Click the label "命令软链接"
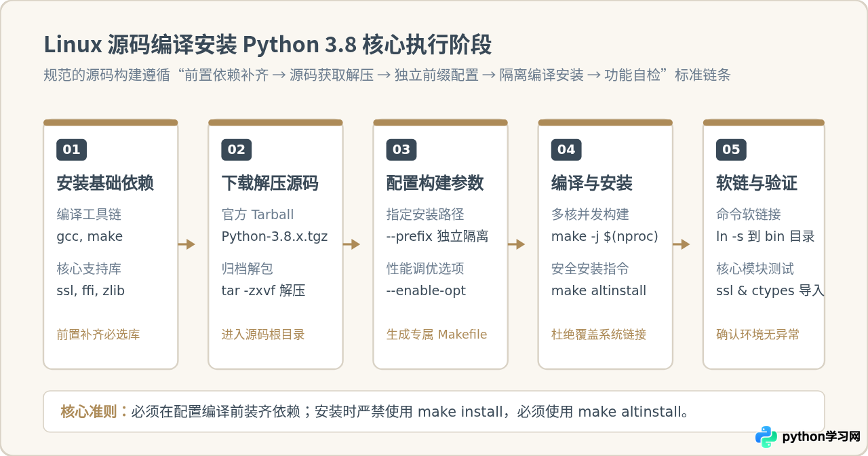The width and height of the screenshot is (868, 456). 749,214
